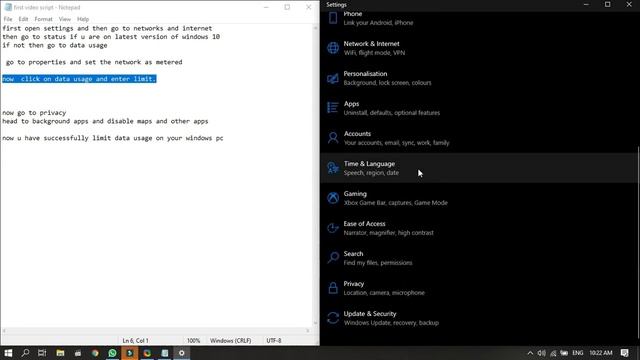Image resolution: width=640 pixels, height=360 pixels.
Task: Open Notepad Help menu
Action: 83,19
